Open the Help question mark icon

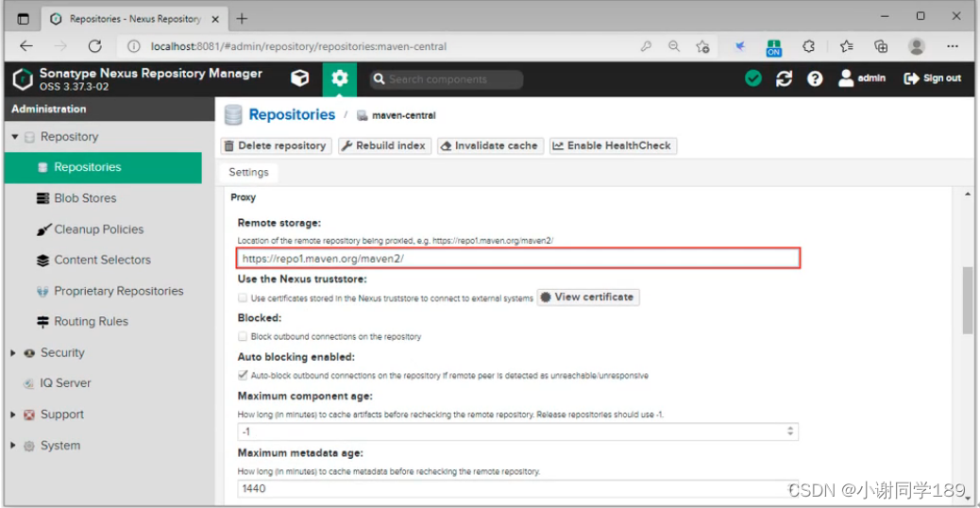(815, 78)
